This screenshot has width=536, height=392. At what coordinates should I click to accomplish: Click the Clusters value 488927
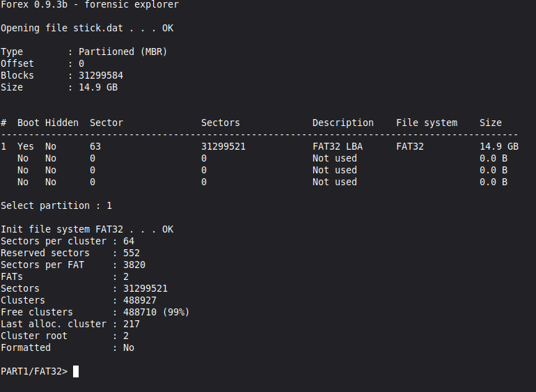point(139,300)
